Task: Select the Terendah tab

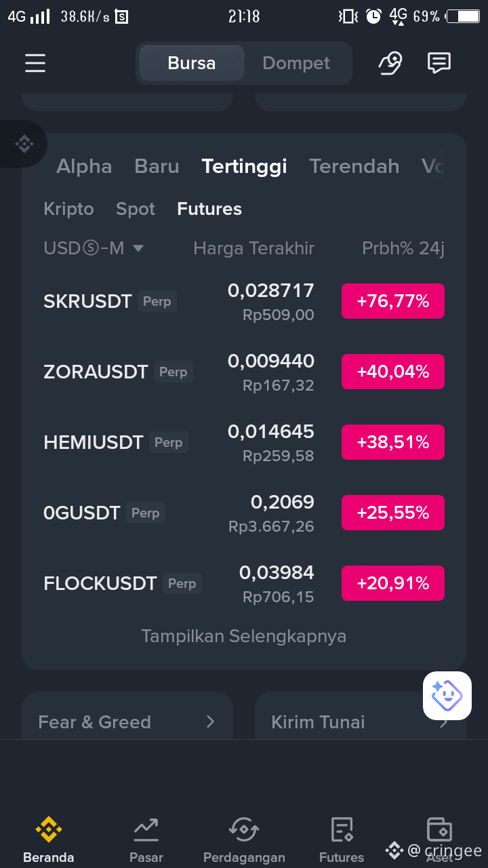Action: [x=354, y=166]
